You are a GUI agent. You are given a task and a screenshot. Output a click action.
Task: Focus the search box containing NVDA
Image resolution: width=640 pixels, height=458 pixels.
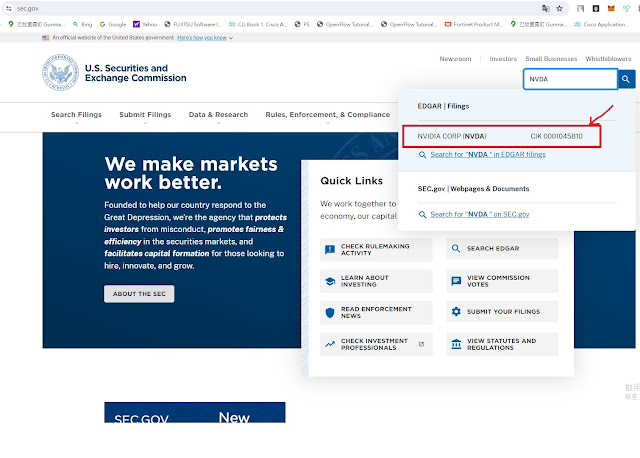(570, 79)
